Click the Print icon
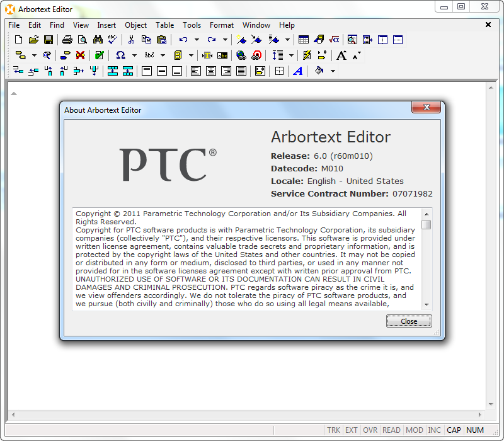This screenshot has height=441, width=504. pyautogui.click(x=67, y=40)
